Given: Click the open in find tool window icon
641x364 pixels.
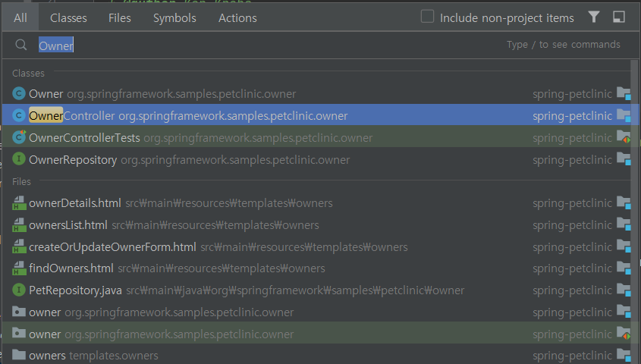Looking at the screenshot, I should 619,17.
